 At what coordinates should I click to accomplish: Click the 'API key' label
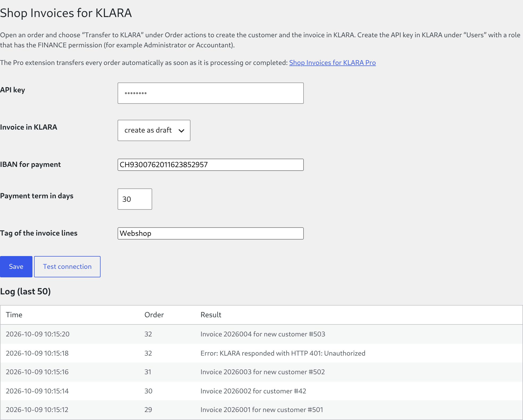pos(13,90)
